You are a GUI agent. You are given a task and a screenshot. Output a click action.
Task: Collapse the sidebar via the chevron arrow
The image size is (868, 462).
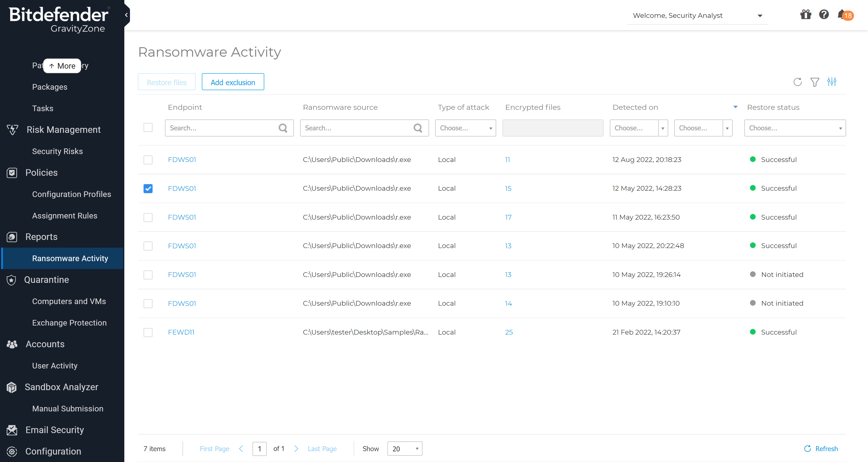click(x=126, y=15)
